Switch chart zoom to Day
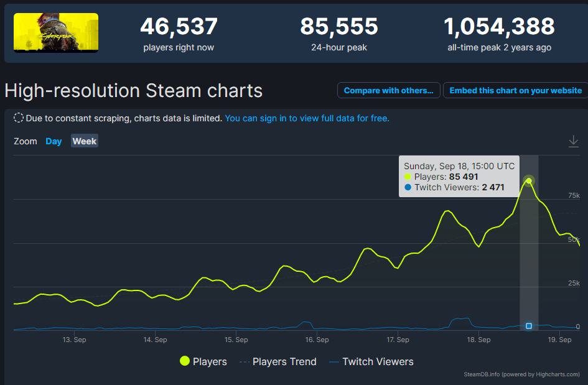Viewport: 588px width, 385px height. click(x=54, y=141)
